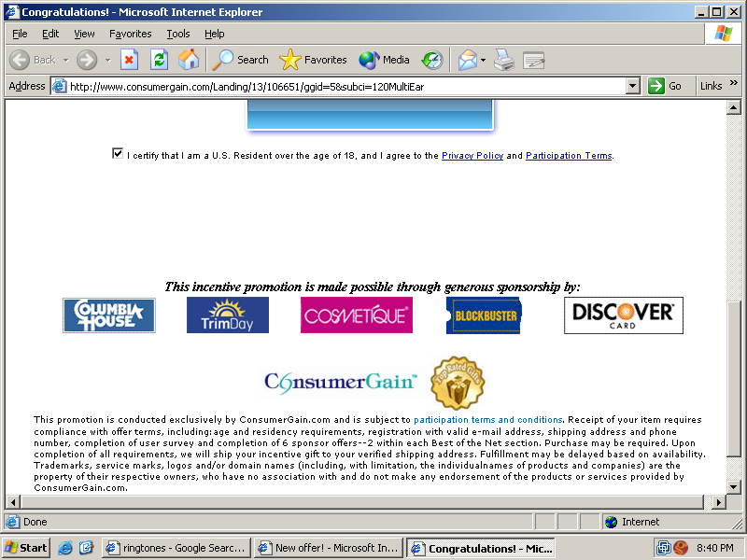747x560 pixels.
Task: Go to the Home page
Action: pos(189,60)
